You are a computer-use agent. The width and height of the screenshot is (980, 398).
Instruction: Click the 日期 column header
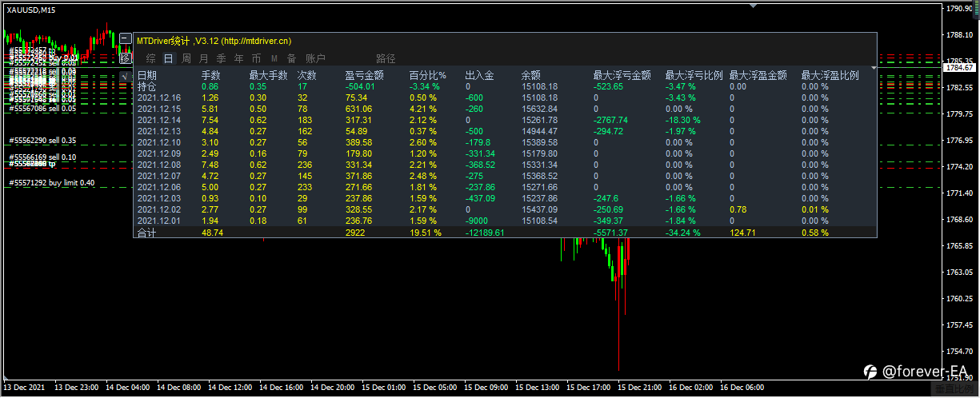tap(147, 75)
